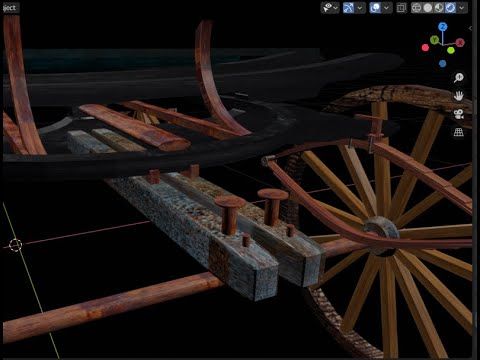Expand the gizmo options dropdown arrow

click(360, 8)
